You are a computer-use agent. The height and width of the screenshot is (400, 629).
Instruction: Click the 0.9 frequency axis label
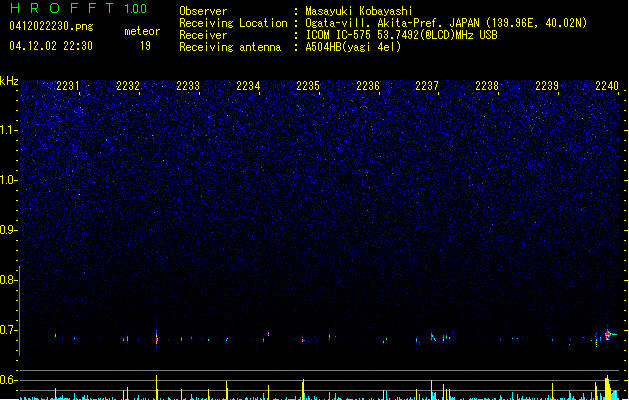tap(8, 230)
